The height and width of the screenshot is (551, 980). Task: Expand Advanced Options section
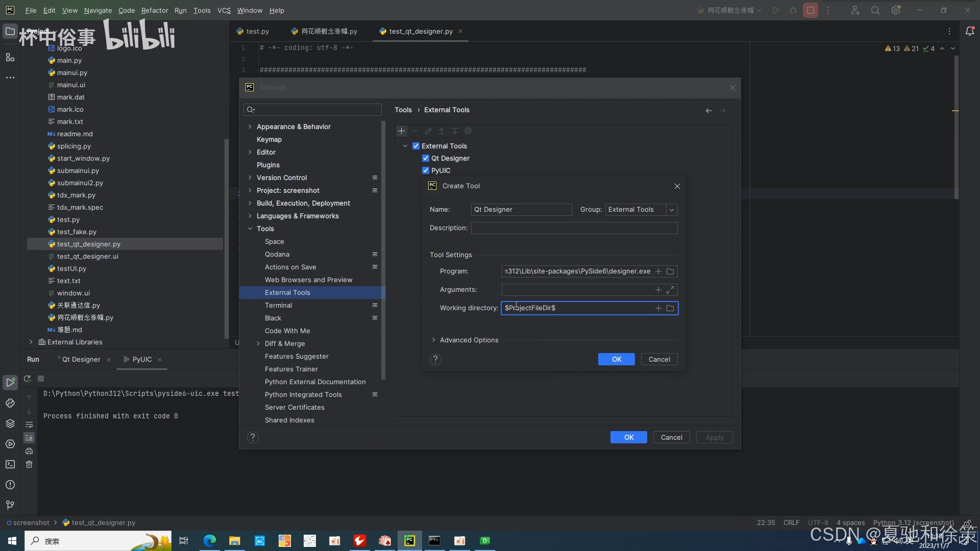pyautogui.click(x=434, y=340)
